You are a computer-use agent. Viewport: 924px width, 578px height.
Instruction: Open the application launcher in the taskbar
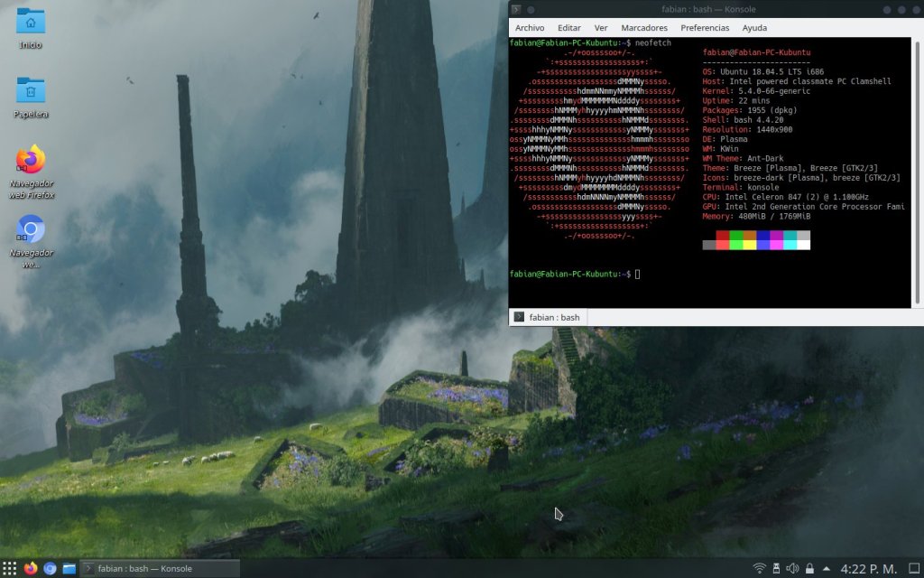point(10,568)
